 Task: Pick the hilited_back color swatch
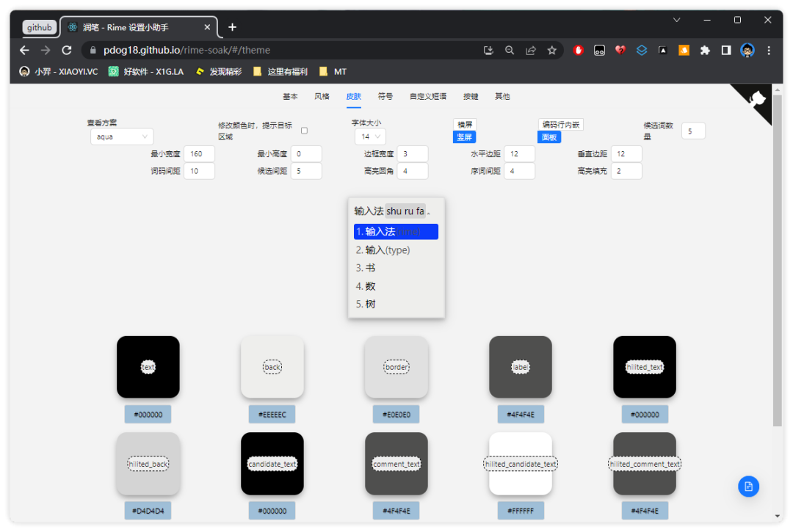pos(148,464)
